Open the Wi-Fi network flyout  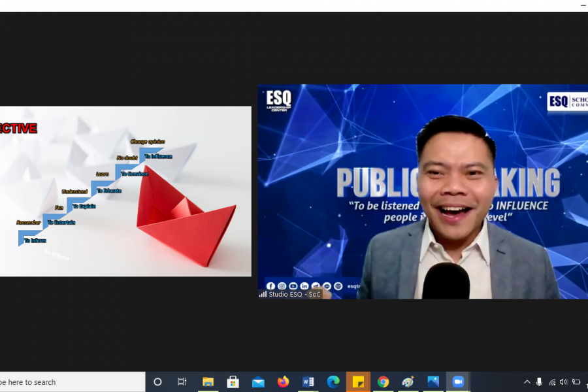[552, 382]
